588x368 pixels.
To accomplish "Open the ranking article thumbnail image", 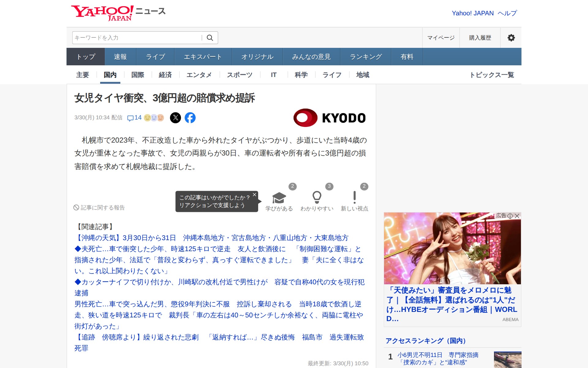I will [507, 359].
